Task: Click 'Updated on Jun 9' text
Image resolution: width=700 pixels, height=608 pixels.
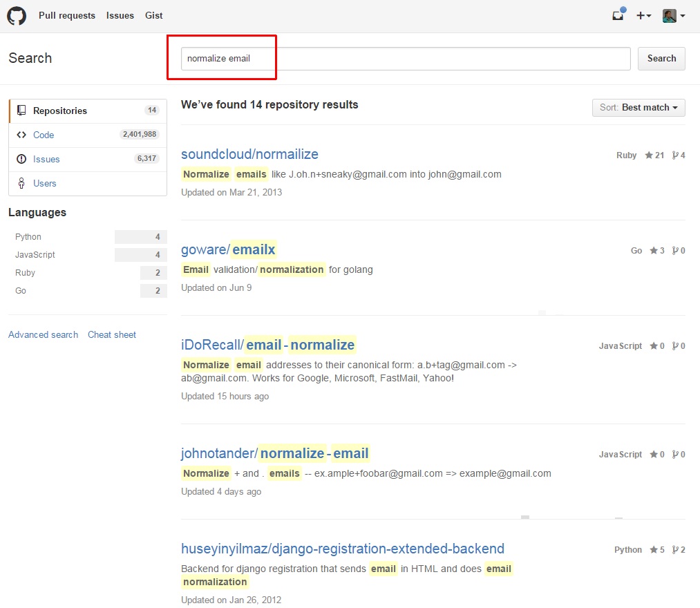Action: tap(216, 288)
